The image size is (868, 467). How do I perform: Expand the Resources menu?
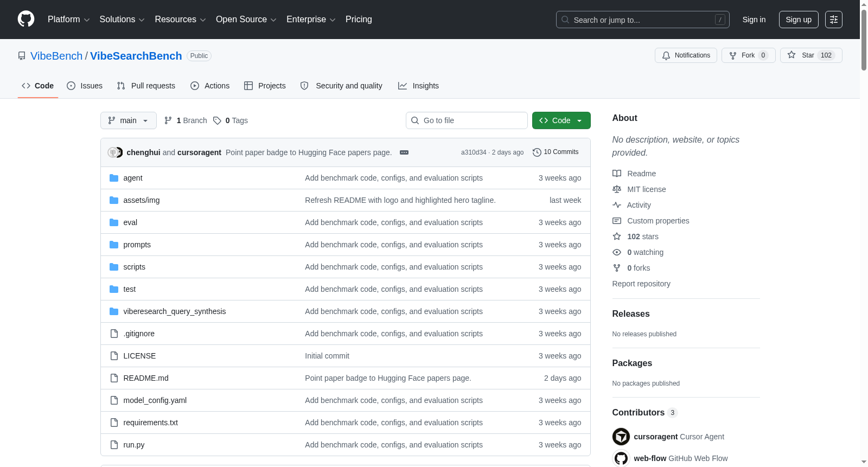coord(180,20)
